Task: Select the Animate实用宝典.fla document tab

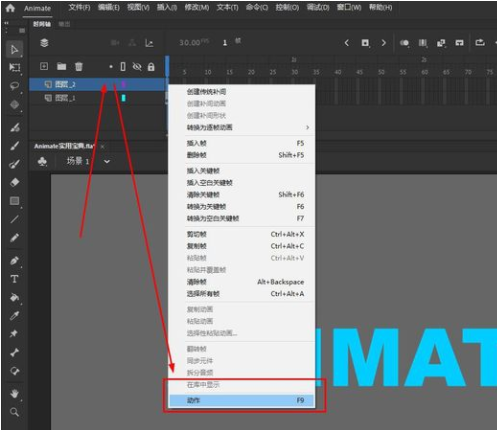Action: coord(64,146)
